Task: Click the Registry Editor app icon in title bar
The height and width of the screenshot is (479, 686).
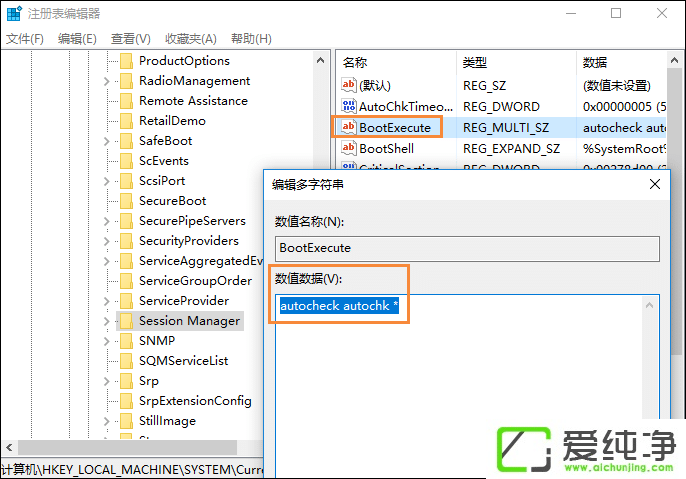Action: click(11, 13)
